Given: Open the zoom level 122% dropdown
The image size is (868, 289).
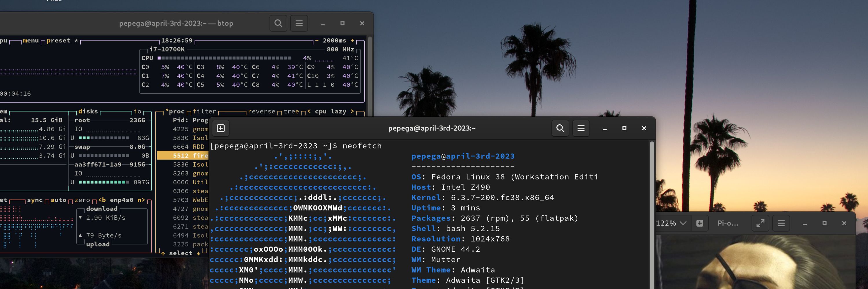Looking at the screenshot, I should click(671, 223).
